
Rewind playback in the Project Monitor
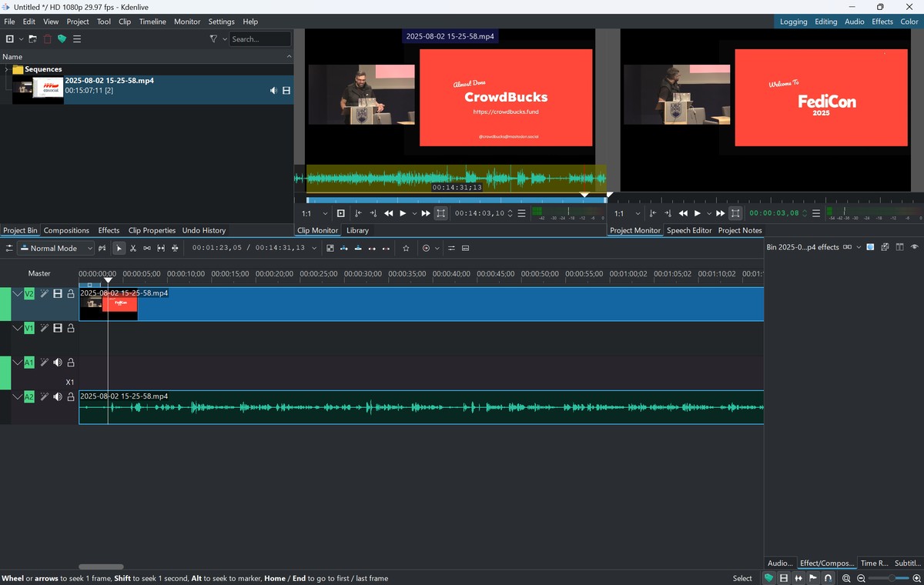click(683, 213)
